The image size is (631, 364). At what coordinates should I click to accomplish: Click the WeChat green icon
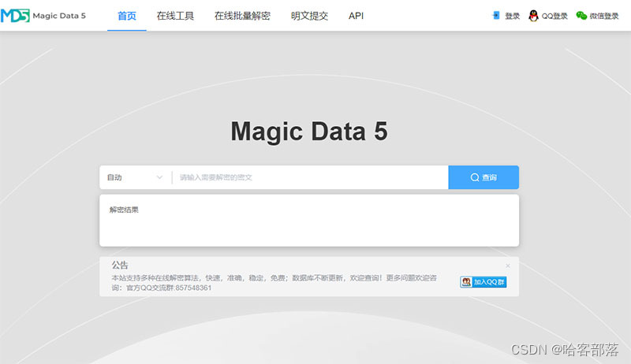pyautogui.click(x=581, y=15)
